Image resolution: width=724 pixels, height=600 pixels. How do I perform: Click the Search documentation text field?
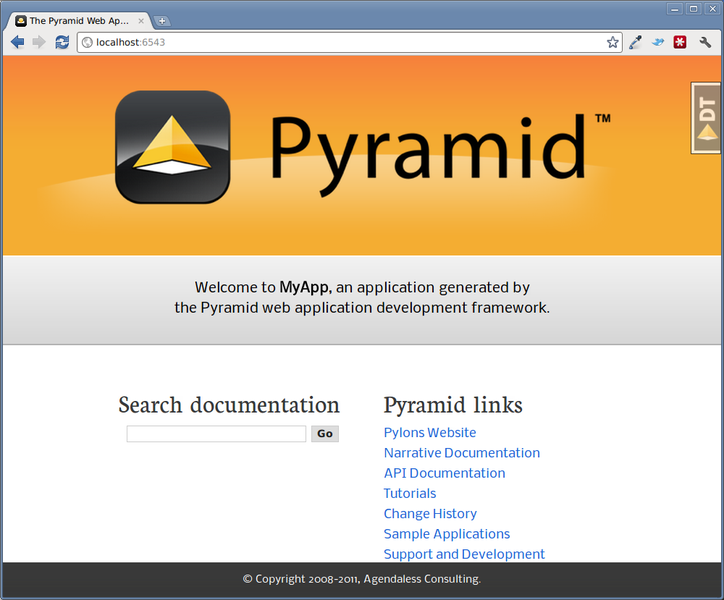click(216, 434)
